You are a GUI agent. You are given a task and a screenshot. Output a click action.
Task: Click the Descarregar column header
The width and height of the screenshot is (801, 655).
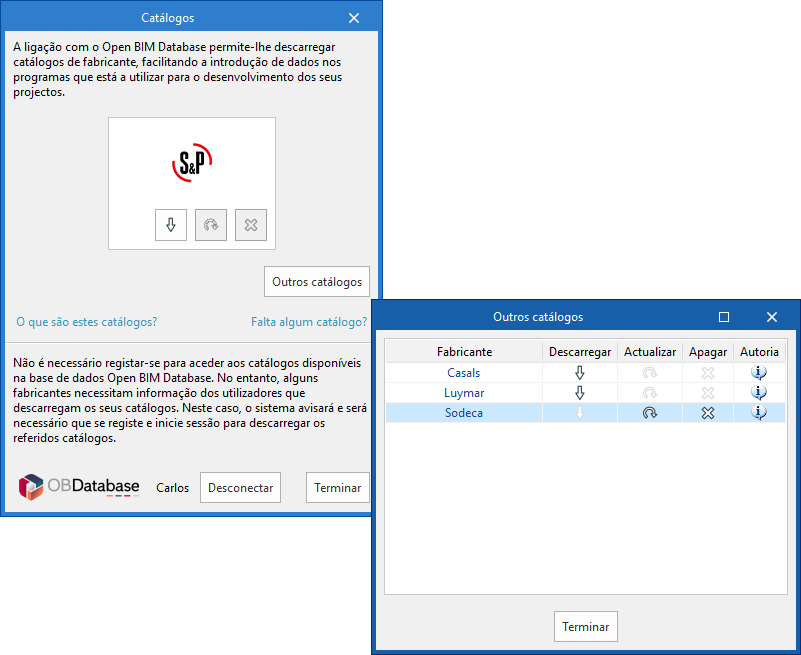point(580,352)
